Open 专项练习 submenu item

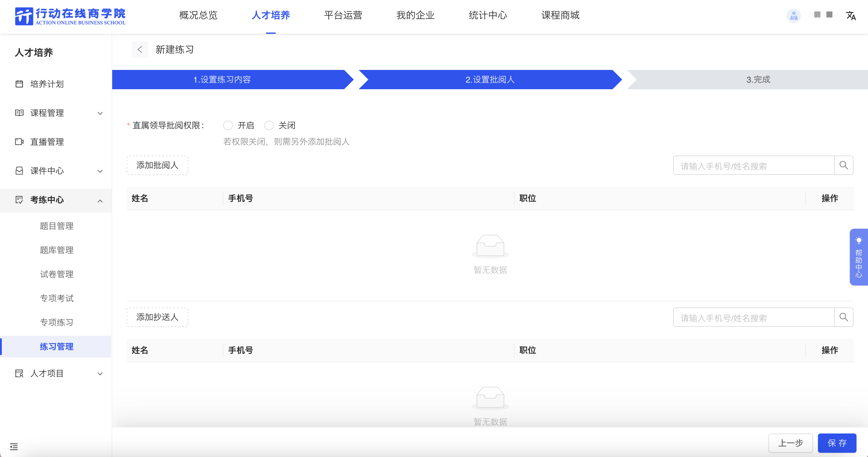pos(57,322)
